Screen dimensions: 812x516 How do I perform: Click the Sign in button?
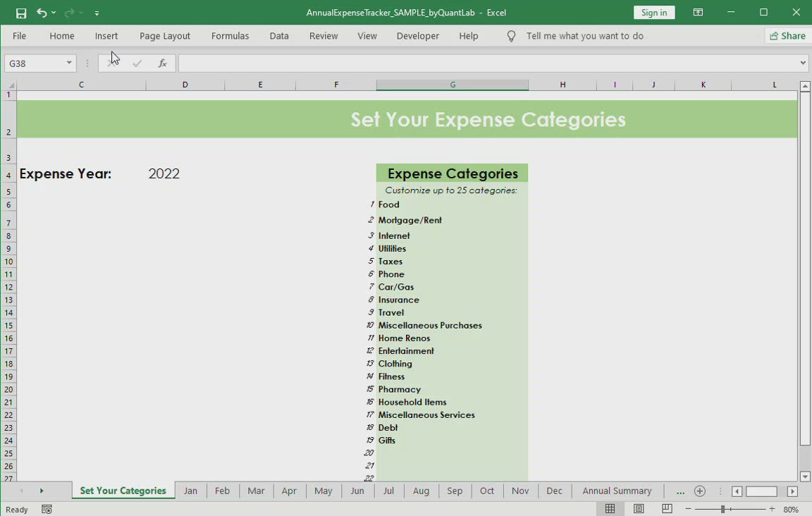tap(653, 13)
